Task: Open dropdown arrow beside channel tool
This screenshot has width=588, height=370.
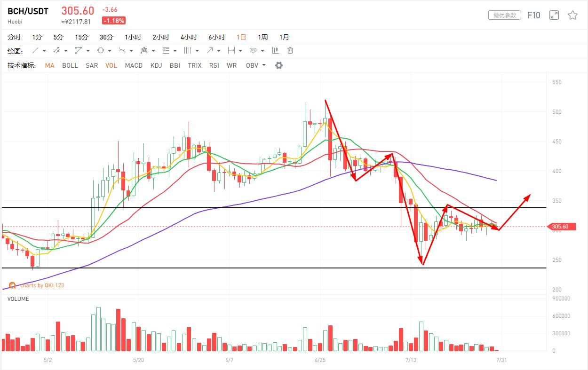Action: [x=66, y=51]
